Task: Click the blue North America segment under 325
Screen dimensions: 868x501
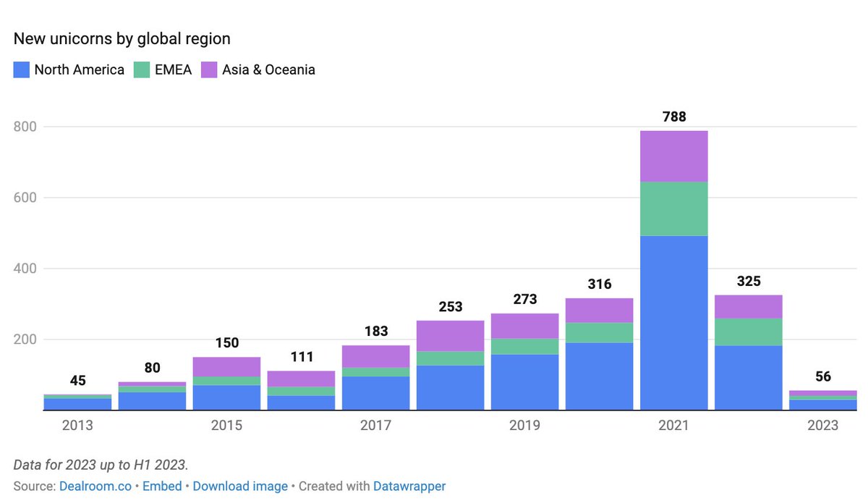Action: [x=749, y=378]
